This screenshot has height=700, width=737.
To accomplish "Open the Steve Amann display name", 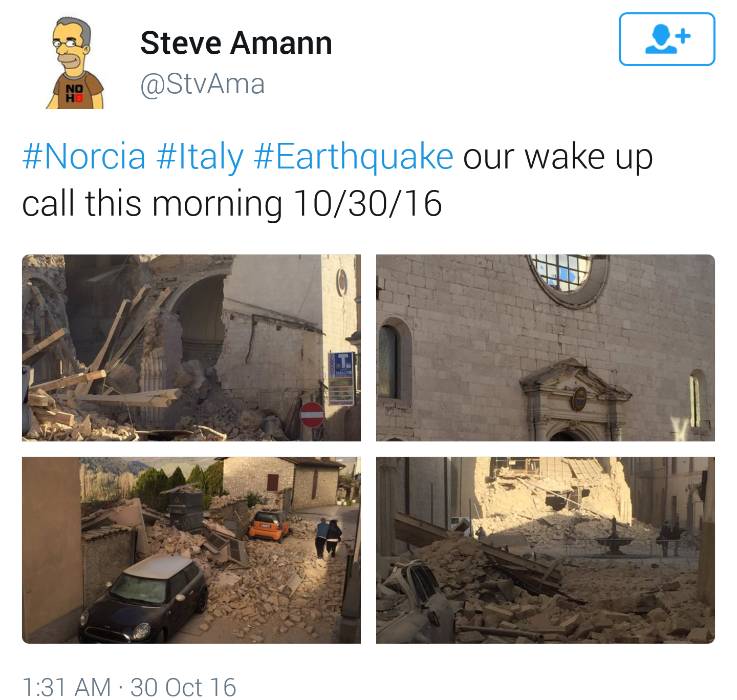I will (236, 43).
